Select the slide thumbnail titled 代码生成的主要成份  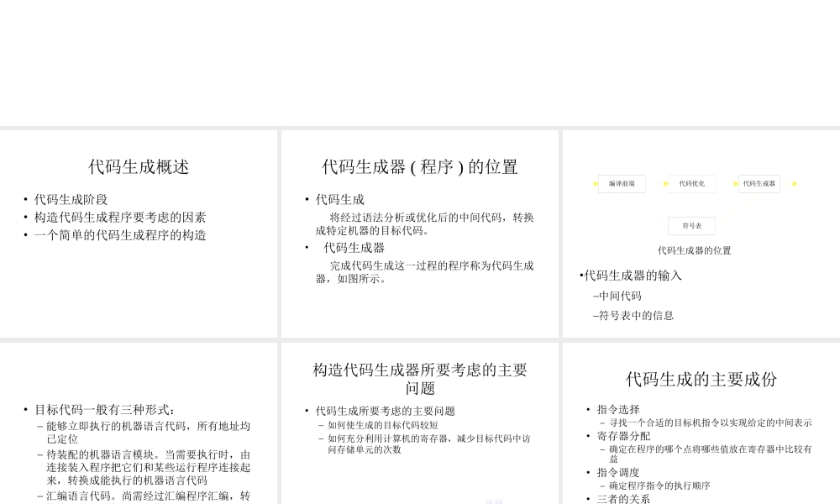[701, 423]
